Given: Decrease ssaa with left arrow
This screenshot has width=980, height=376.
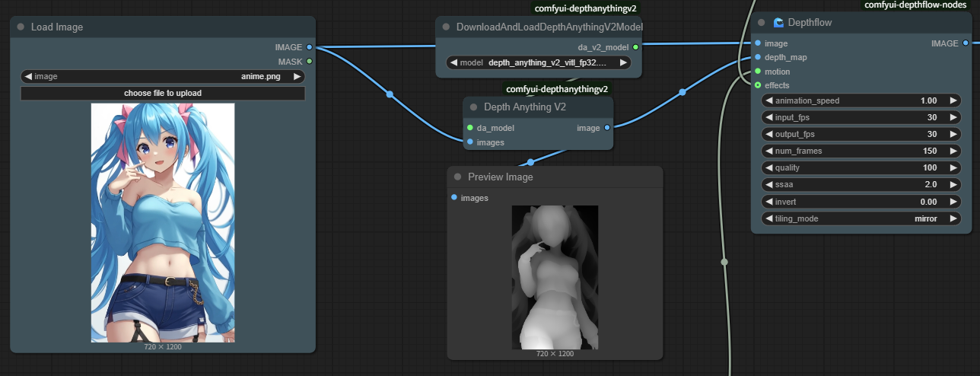Looking at the screenshot, I should pyautogui.click(x=769, y=184).
